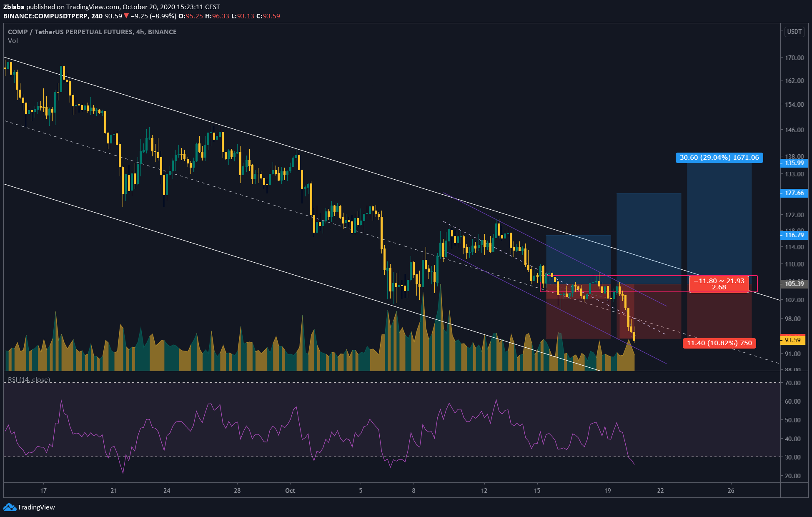Click the red down-triangle change indicator
Viewport: 812px width, 517px height.
pos(126,16)
